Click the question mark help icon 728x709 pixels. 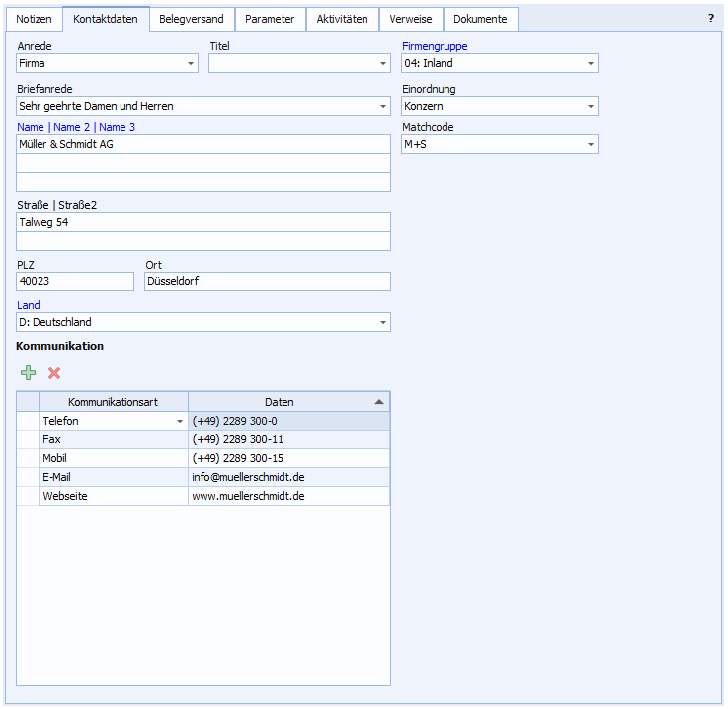point(711,19)
